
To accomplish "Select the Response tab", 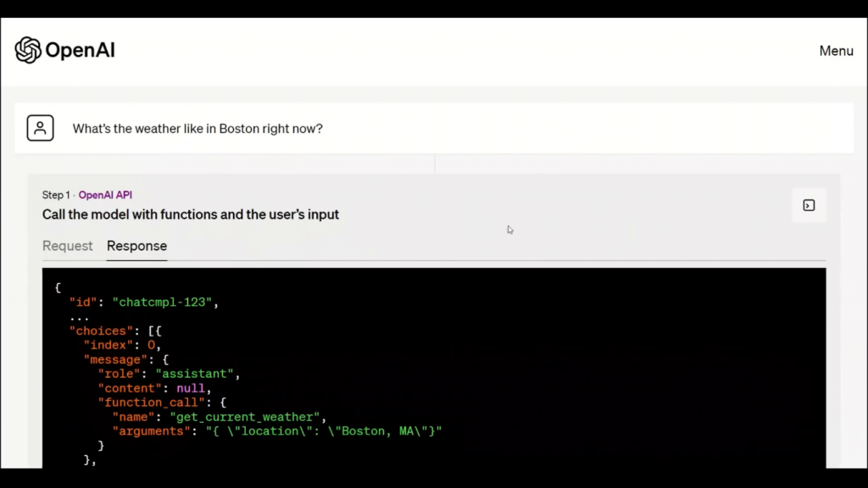I will pos(136,246).
